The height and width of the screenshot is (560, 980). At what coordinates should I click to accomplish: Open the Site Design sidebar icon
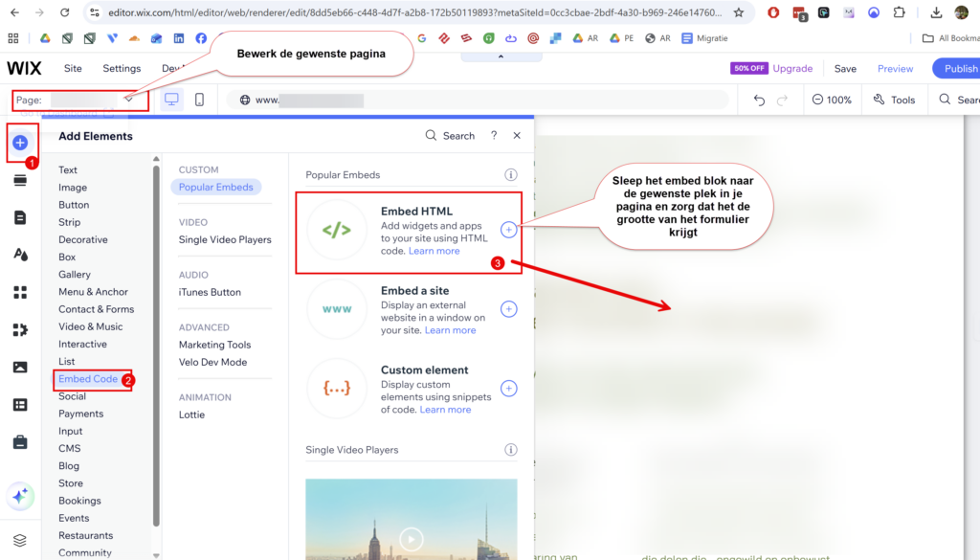pyautogui.click(x=20, y=255)
